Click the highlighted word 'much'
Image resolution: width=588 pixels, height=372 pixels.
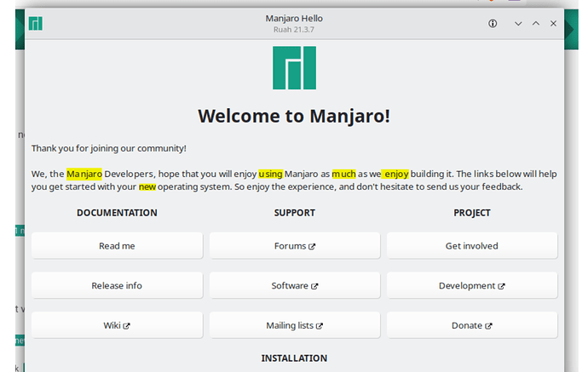tap(344, 174)
